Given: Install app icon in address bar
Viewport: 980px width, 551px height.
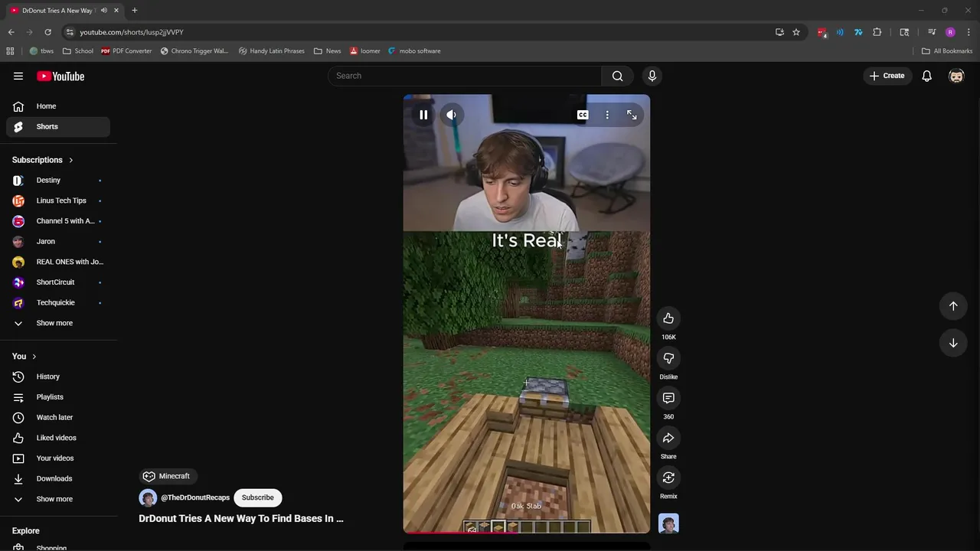Looking at the screenshot, I should pos(779,32).
